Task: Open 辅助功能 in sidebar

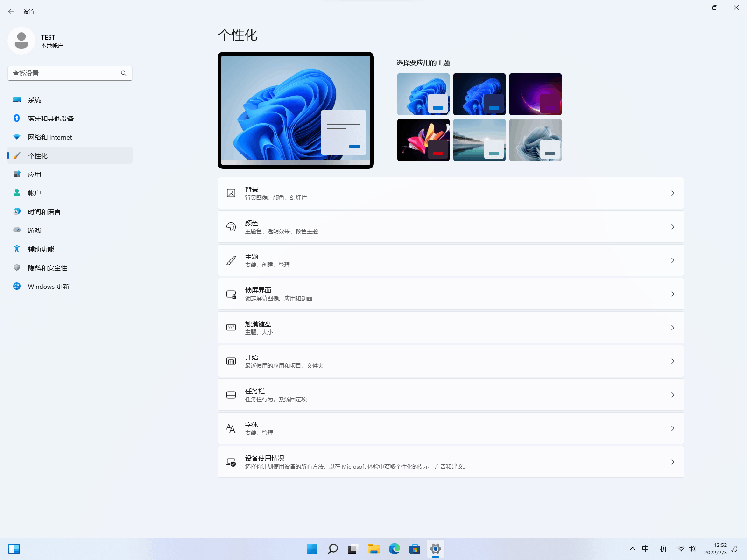Action: [x=70, y=249]
